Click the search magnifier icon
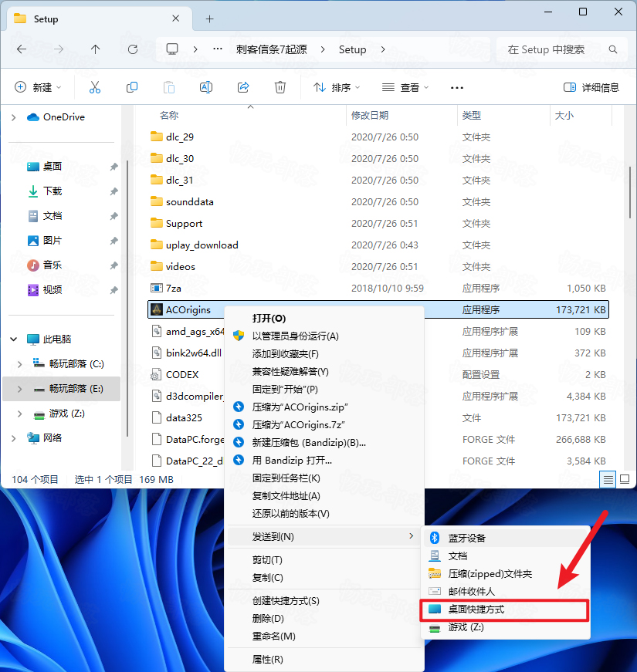Image resolution: width=637 pixels, height=672 pixels. coord(613,49)
